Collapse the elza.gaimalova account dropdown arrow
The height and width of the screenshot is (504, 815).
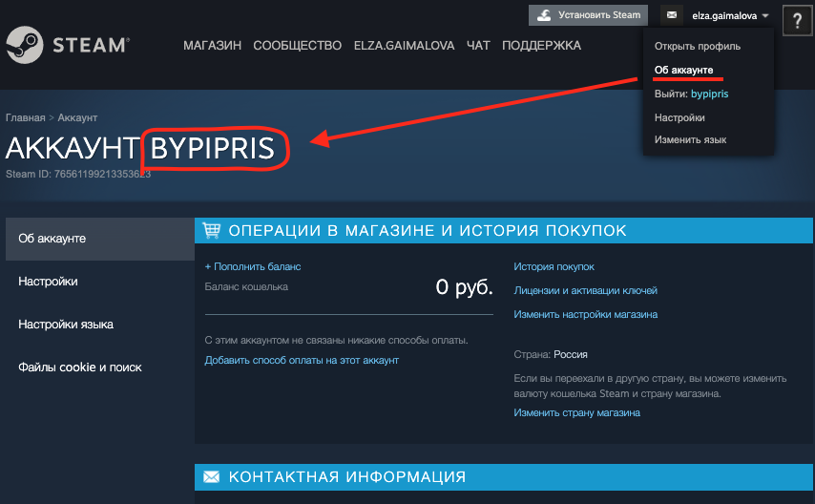pyautogui.click(x=765, y=15)
